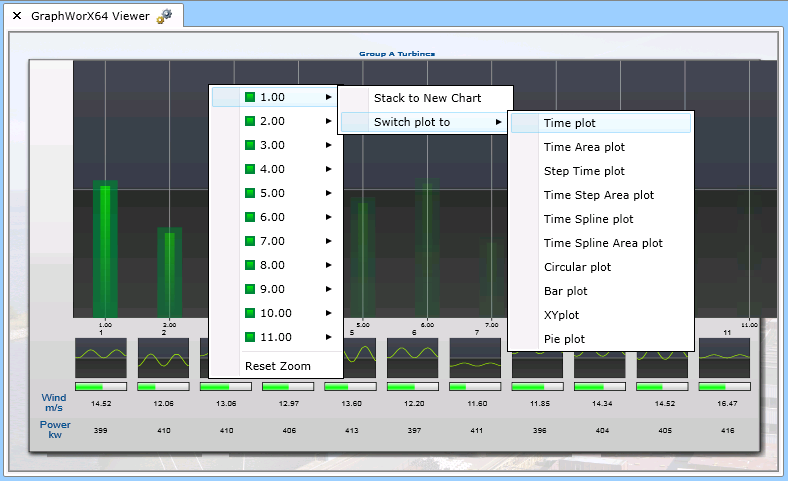This screenshot has height=481, width=788.
Task: Open the Switch plot to submenu
Action: coord(412,122)
